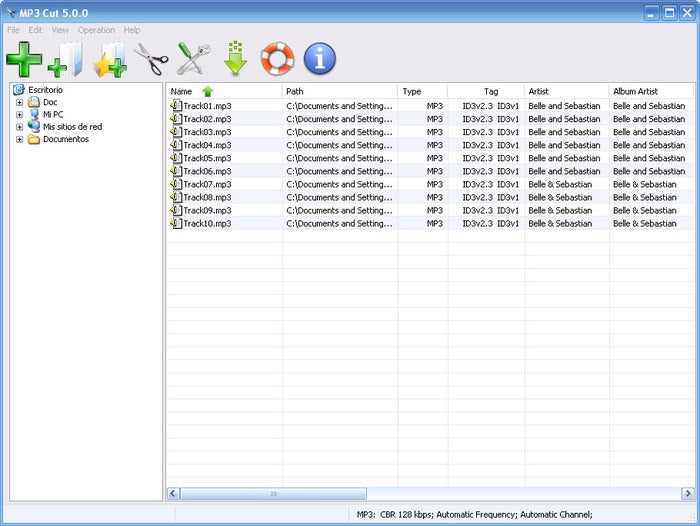Click the horizontal scrollbar thumb

pyautogui.click(x=274, y=494)
